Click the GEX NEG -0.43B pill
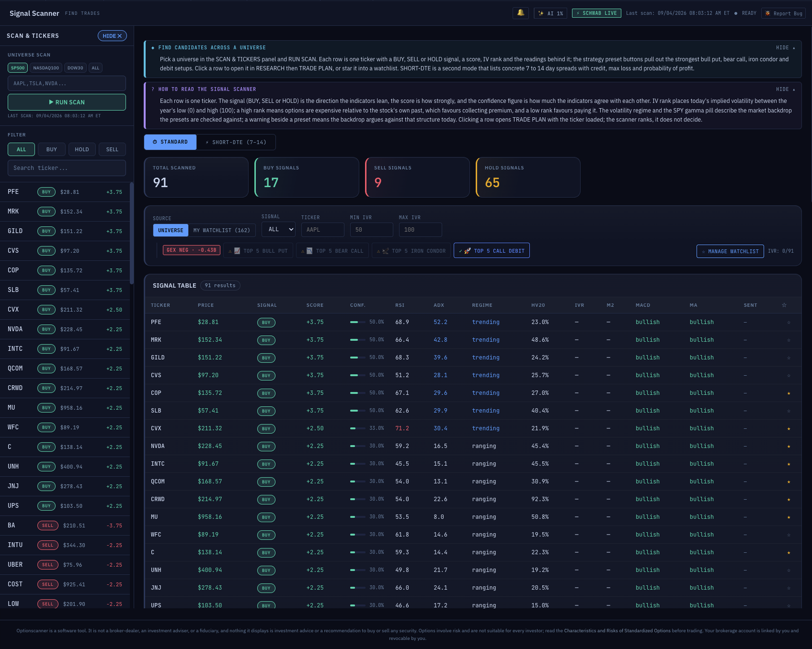The height and width of the screenshot is (649, 812). (192, 250)
